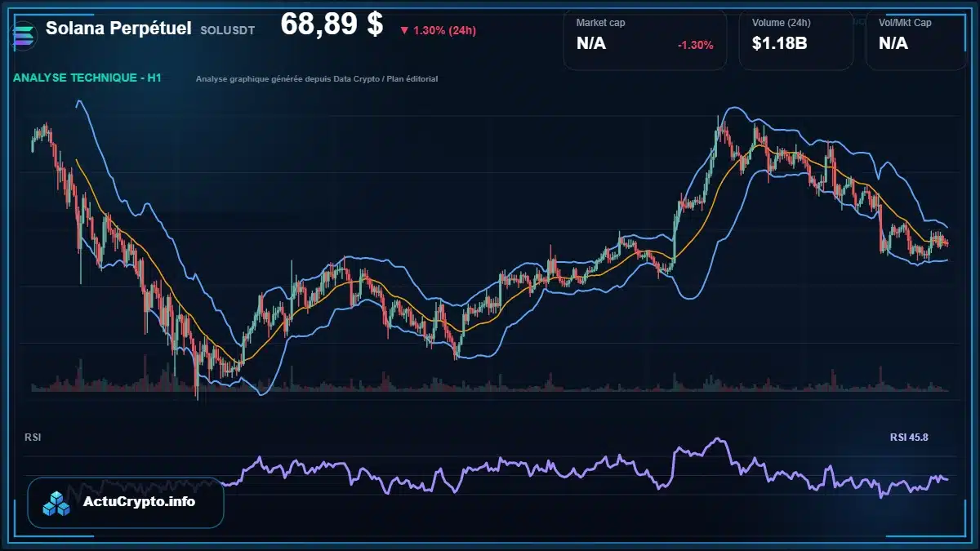Click the SOLUSDT ticker label
This screenshot has height=551, width=980.
(227, 30)
